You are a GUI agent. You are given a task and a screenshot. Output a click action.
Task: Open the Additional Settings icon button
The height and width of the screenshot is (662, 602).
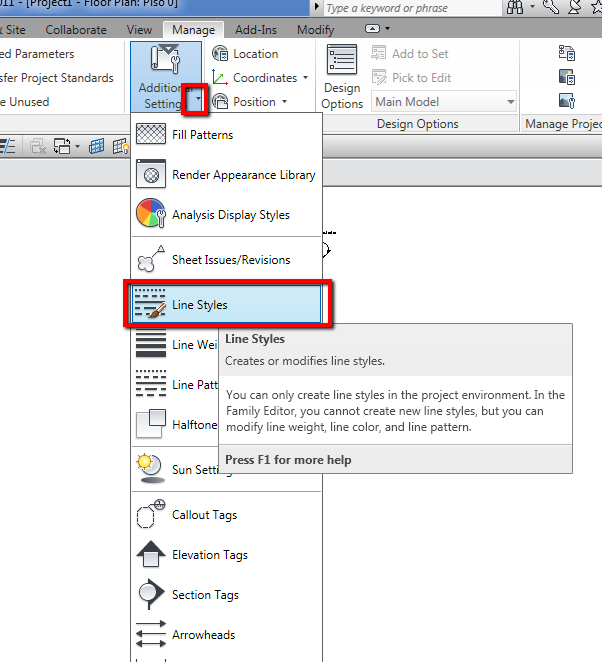tap(165, 59)
